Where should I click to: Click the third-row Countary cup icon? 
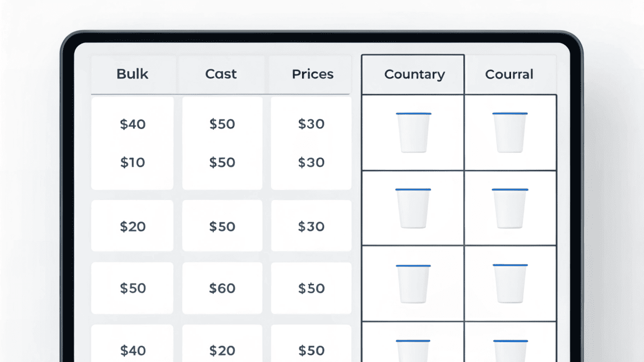tap(413, 284)
